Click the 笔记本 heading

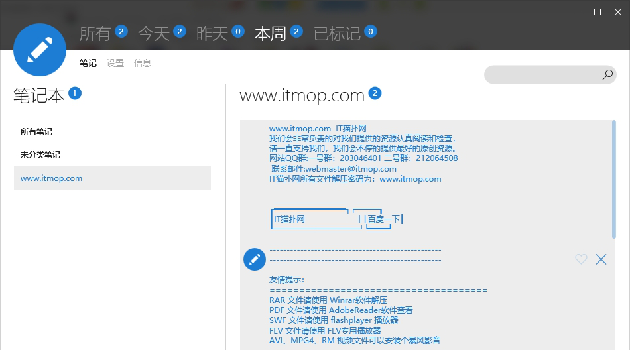click(39, 95)
